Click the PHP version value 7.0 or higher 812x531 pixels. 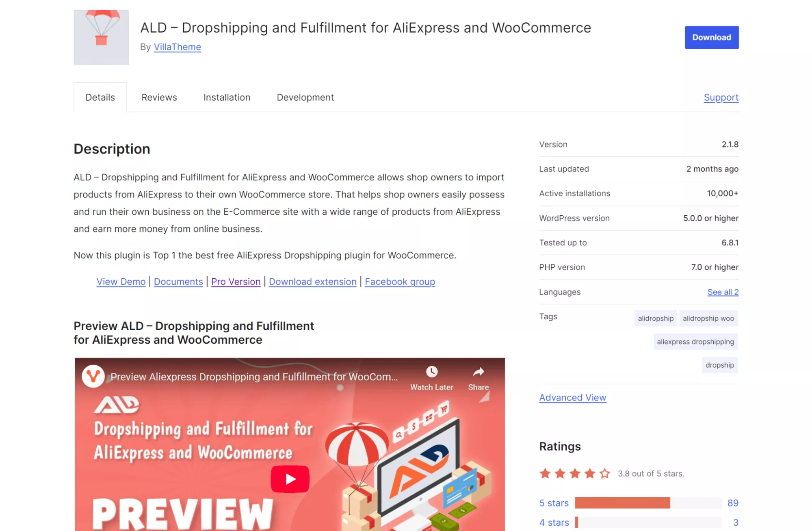tap(715, 267)
